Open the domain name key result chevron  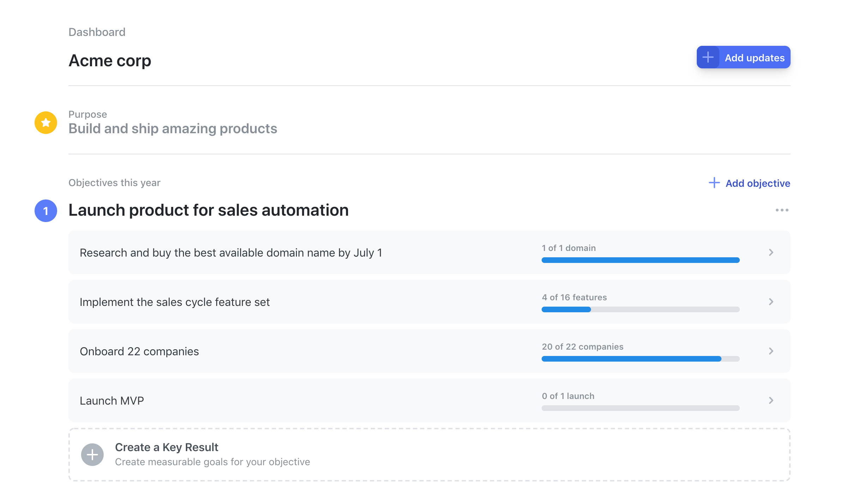pyautogui.click(x=771, y=252)
